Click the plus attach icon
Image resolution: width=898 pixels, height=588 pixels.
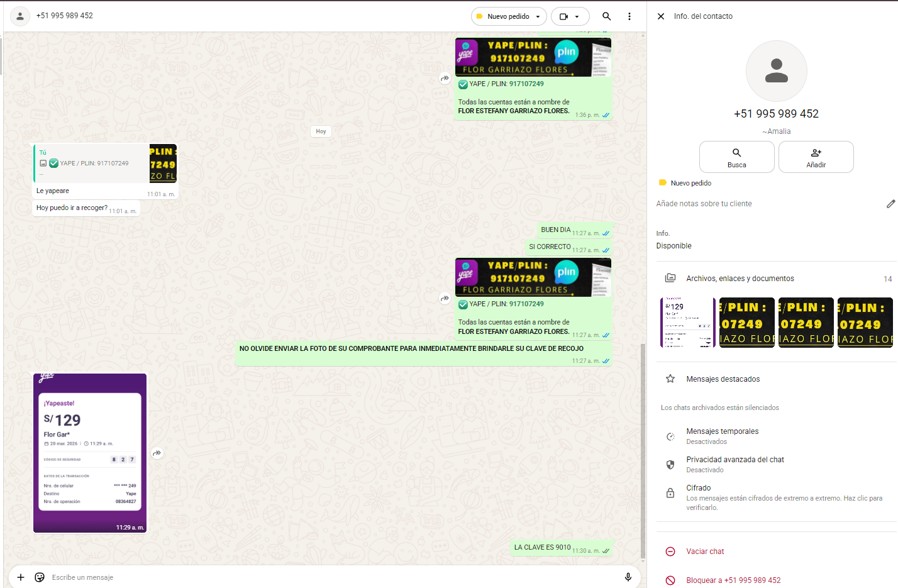[x=21, y=577]
